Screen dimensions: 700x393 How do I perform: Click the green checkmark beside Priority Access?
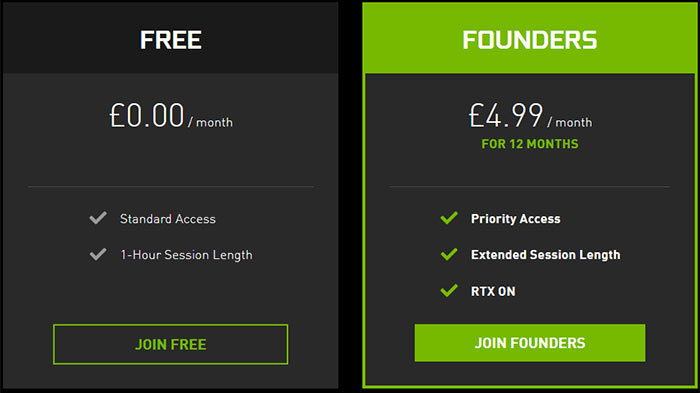[x=449, y=218]
